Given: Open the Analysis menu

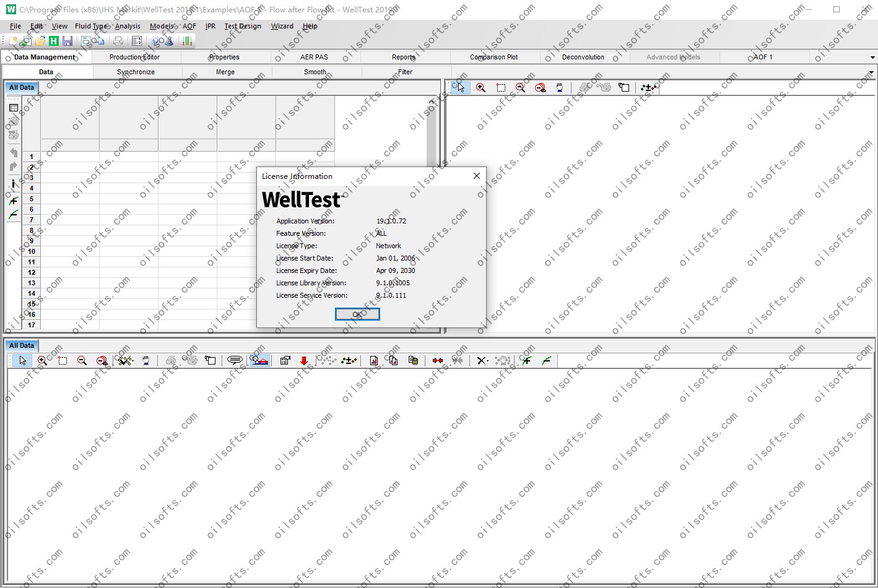Looking at the screenshot, I should point(128,26).
